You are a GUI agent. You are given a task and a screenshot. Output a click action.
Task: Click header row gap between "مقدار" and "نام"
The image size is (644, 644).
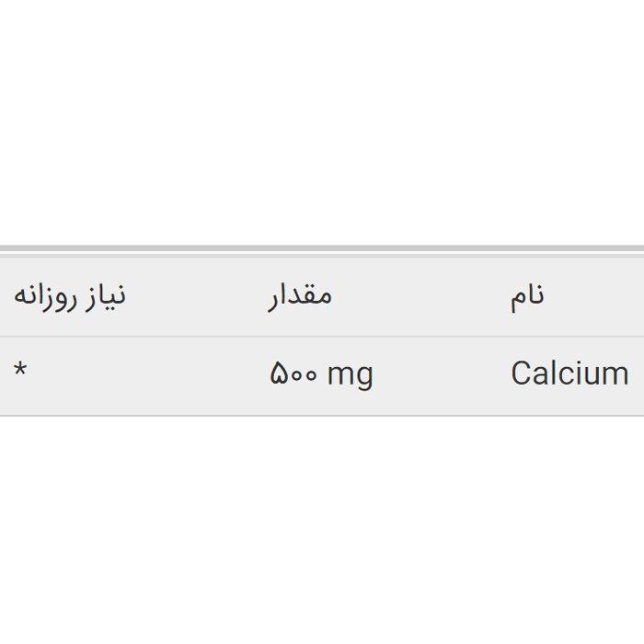pos(419,296)
